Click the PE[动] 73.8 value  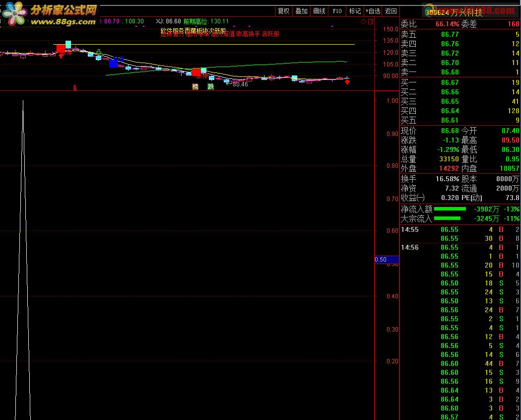coord(513,198)
